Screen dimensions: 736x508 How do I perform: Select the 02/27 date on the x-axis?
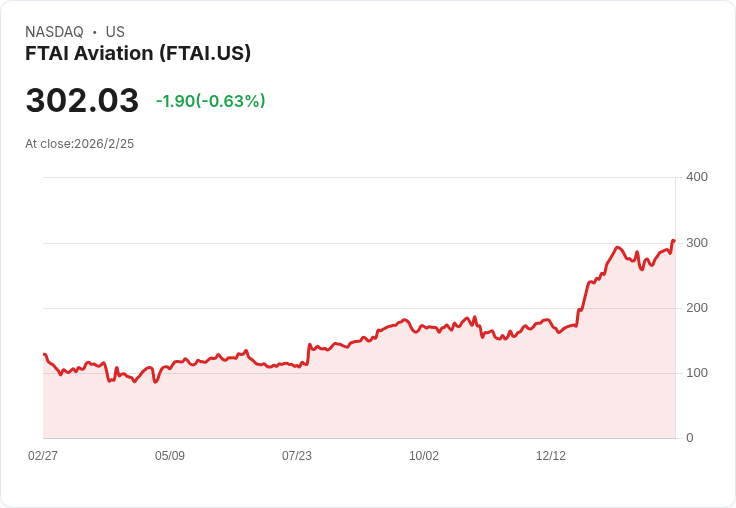[x=43, y=456]
